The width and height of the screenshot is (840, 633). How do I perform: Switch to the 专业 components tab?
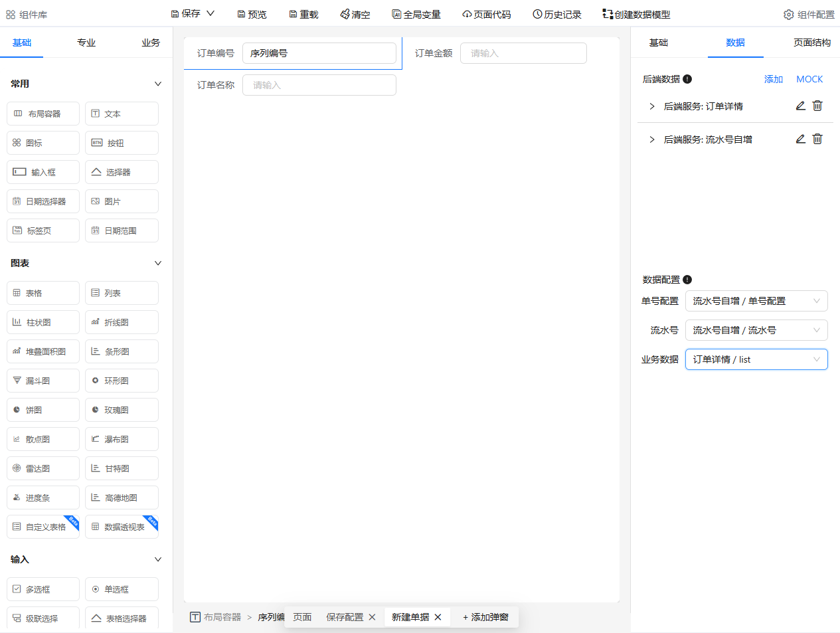click(x=86, y=42)
